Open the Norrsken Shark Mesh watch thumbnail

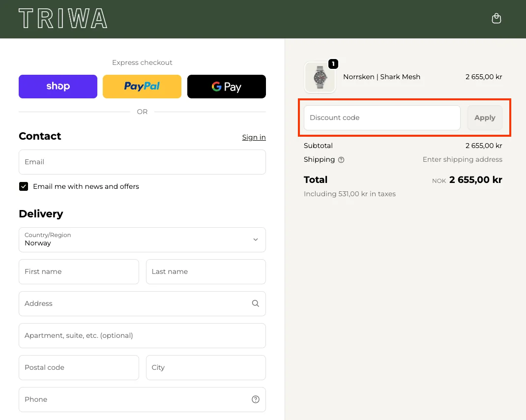(320, 77)
